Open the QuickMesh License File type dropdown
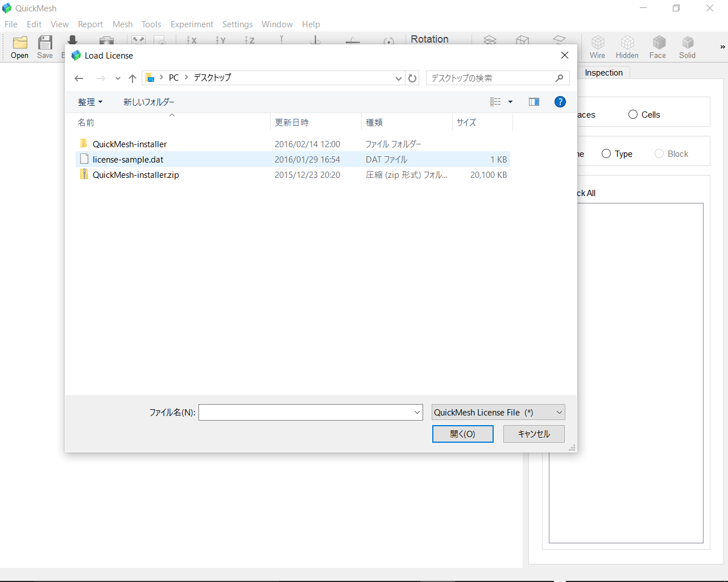Screen dimensions: 728x582 pos(498,412)
